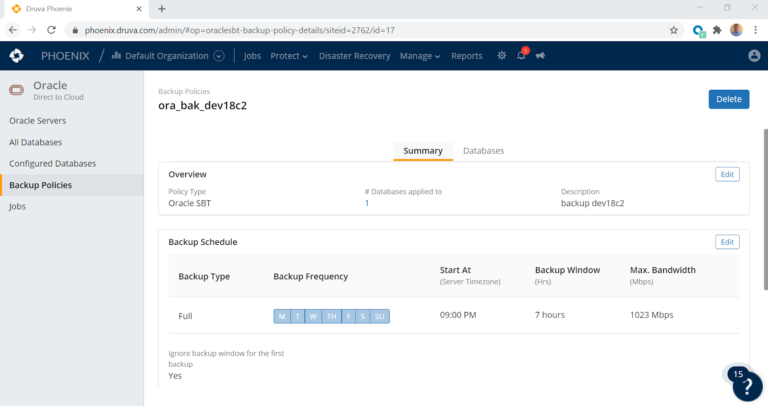Delete the ora_bak_dev18c2 backup policy
Screen dimensions: 768x406
[x=728, y=99]
